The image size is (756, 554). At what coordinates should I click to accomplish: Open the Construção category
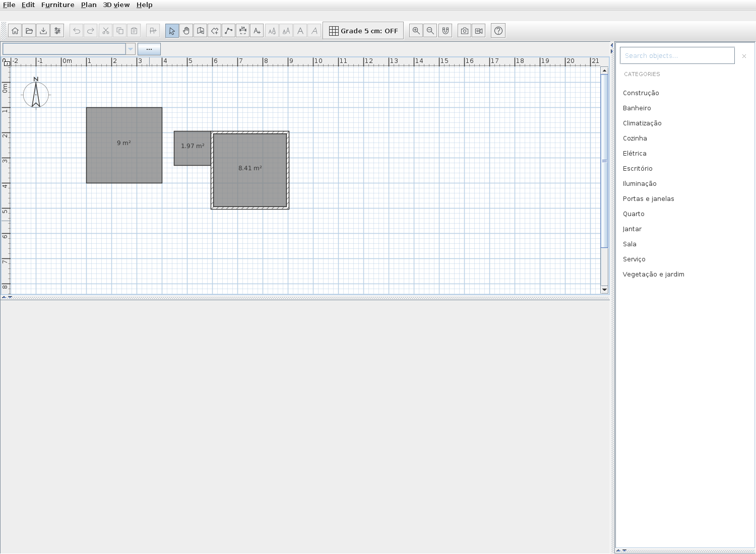point(641,93)
